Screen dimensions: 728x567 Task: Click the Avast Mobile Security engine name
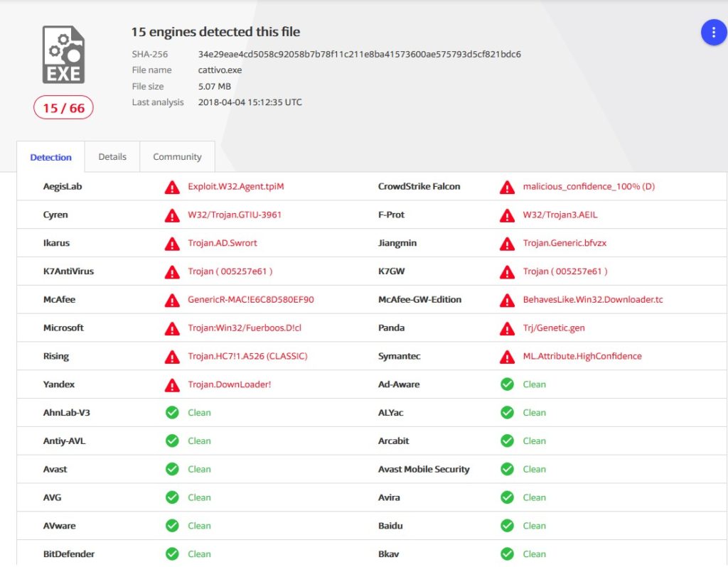424,469
